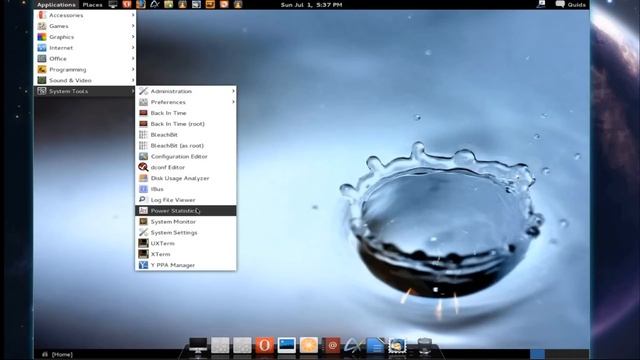Viewport: 640px width, 360px height.
Task: Open Thunderbird stamp icon in dock
Action: 397,345
